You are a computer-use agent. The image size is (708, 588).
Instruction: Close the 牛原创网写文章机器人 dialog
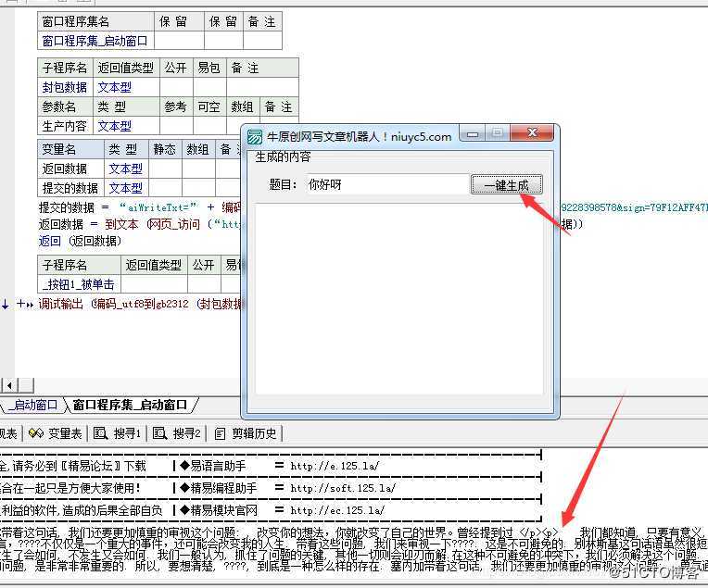pyautogui.click(x=532, y=133)
